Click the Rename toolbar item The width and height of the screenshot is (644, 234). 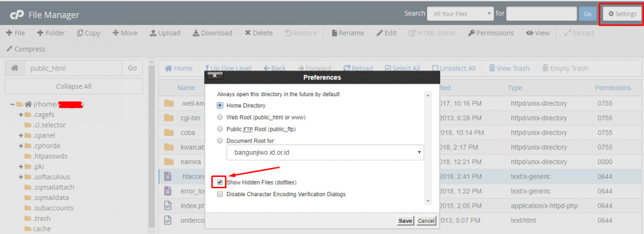[348, 33]
